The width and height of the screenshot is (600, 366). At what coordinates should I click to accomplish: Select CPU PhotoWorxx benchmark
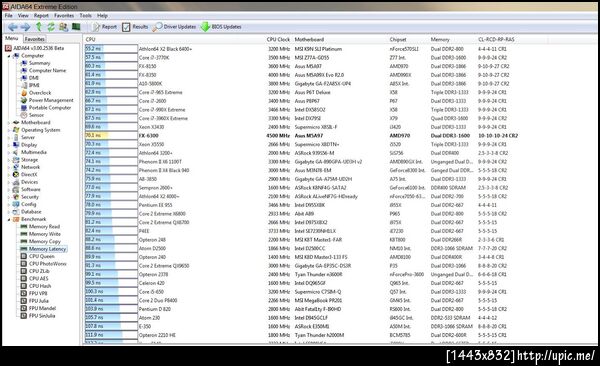(44, 264)
